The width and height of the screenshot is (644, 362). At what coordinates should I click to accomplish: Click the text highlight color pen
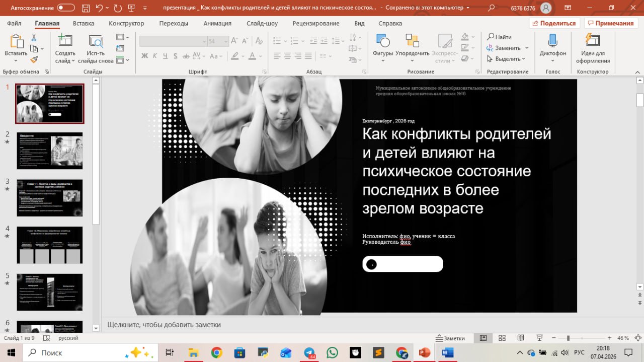(x=234, y=56)
